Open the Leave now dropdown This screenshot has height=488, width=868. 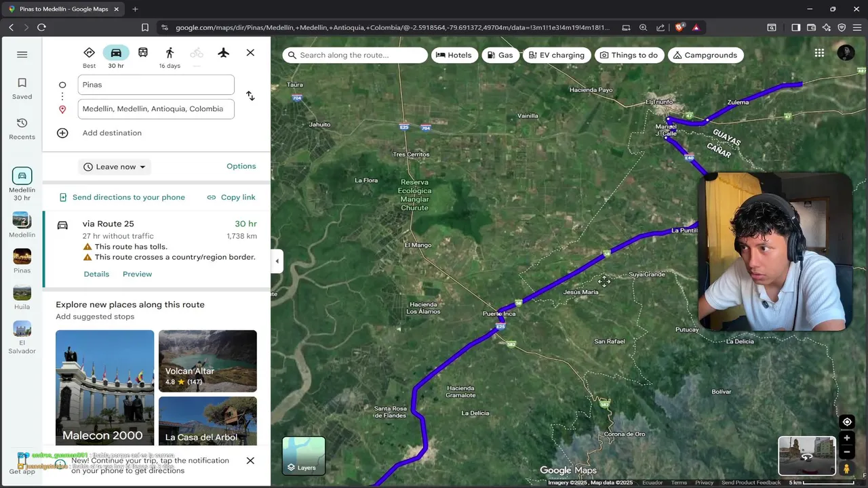tap(115, 167)
